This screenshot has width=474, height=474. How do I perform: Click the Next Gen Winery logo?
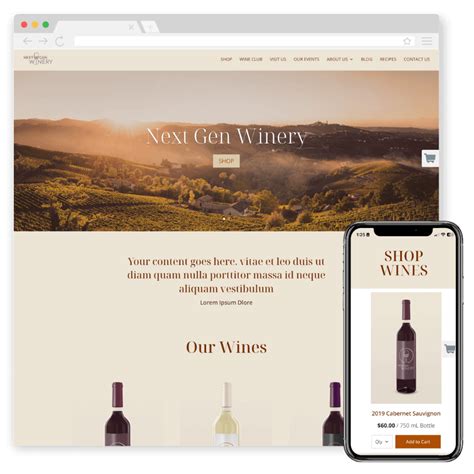38,59
